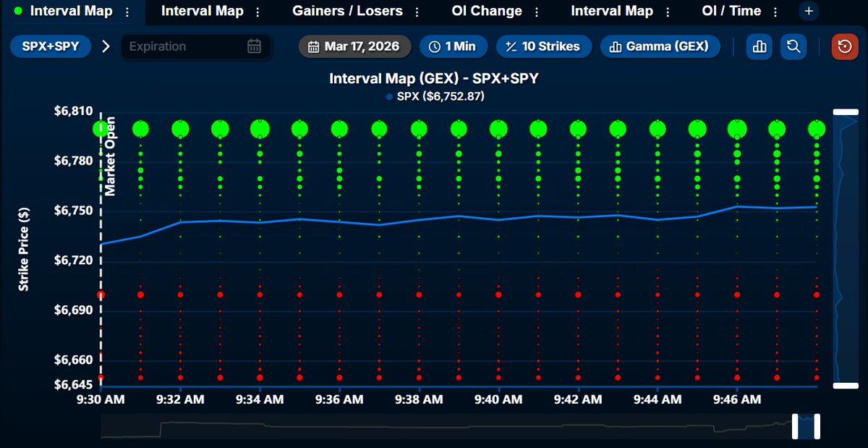
Task: Click the 9:44 AM time label
Action: [658, 400]
